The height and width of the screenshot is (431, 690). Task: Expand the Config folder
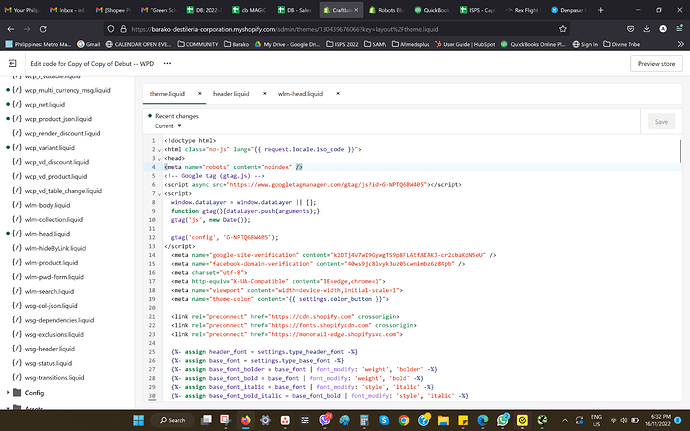[x=10, y=393]
